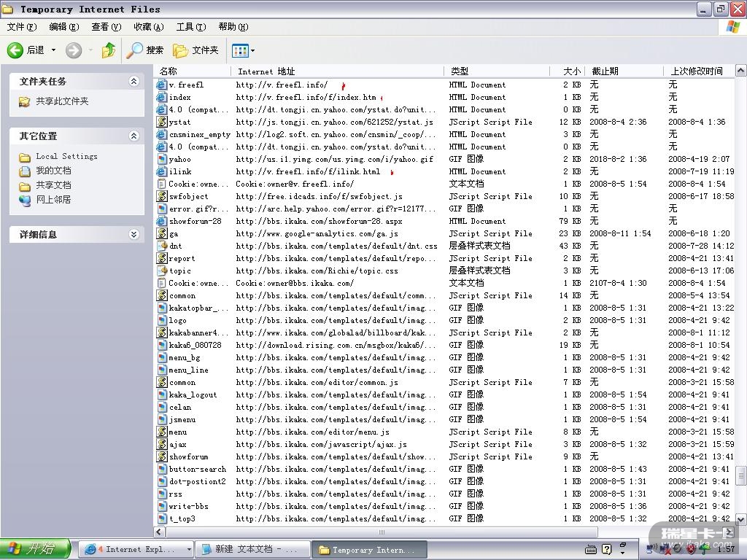Select the yahoo GIF file icon
The height and width of the screenshot is (560, 747).
[x=162, y=159]
